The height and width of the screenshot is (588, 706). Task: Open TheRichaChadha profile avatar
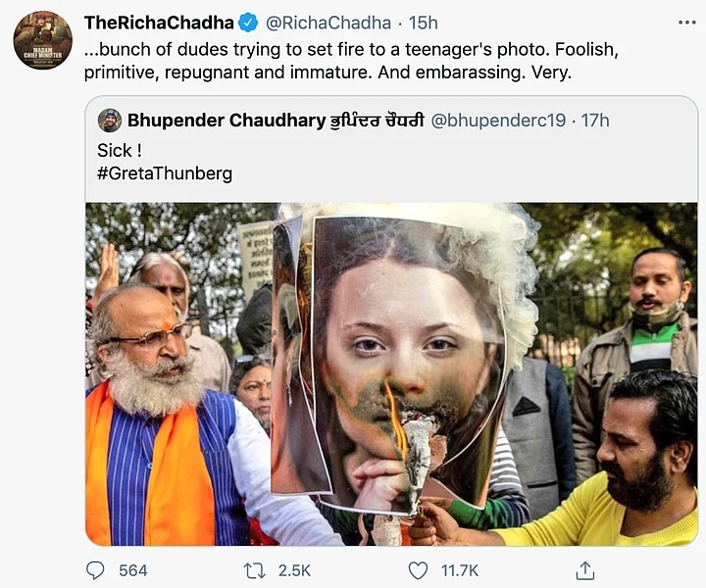[x=43, y=40]
